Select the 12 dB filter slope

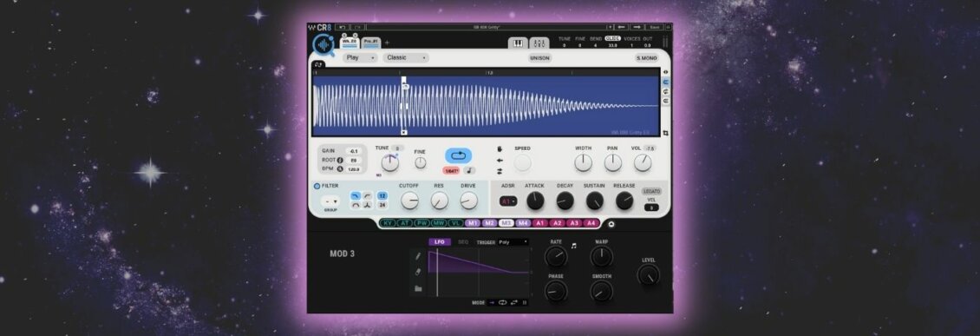point(382,196)
